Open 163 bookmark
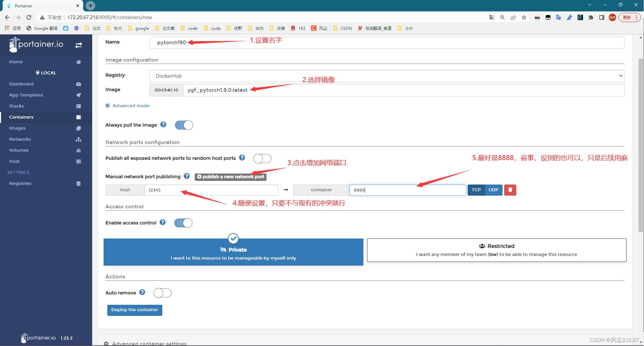This screenshot has width=644, height=346. coord(298,28)
